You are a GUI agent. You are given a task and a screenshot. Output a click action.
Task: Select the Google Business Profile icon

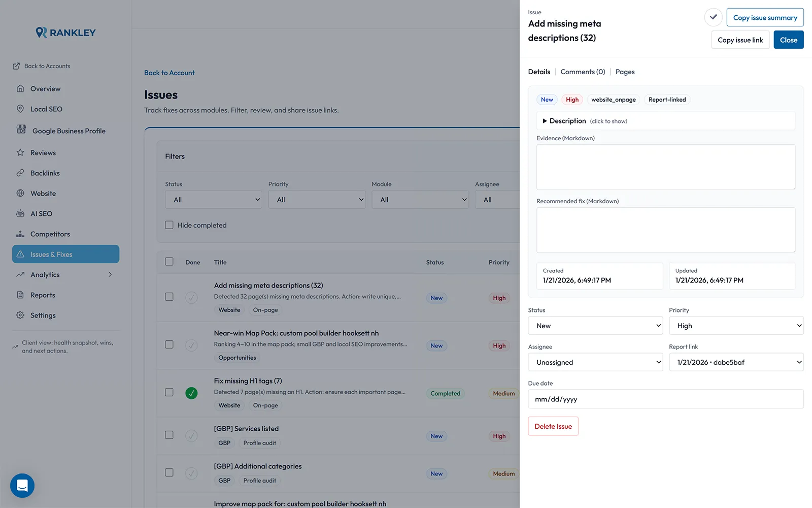coord(20,130)
